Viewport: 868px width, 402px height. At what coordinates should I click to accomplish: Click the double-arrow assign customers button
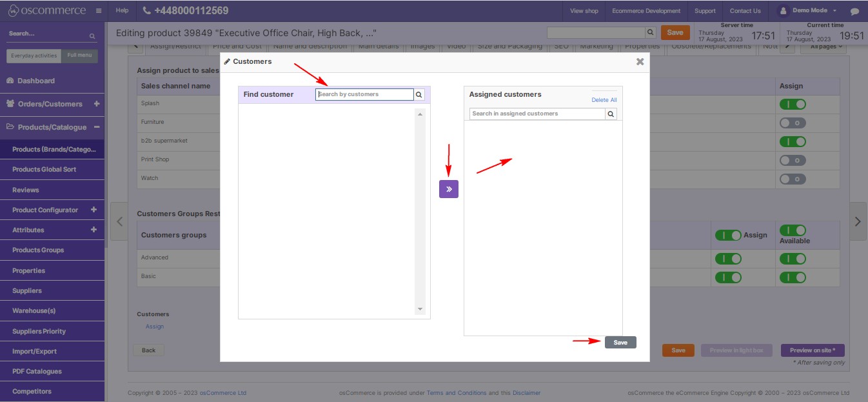click(x=448, y=189)
